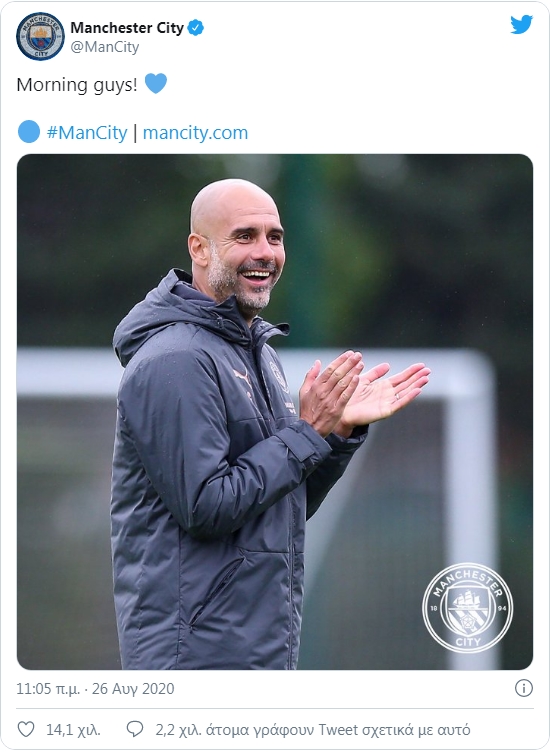Visit the mancity.com link
Screen dimensions: 550x752
(x=195, y=132)
